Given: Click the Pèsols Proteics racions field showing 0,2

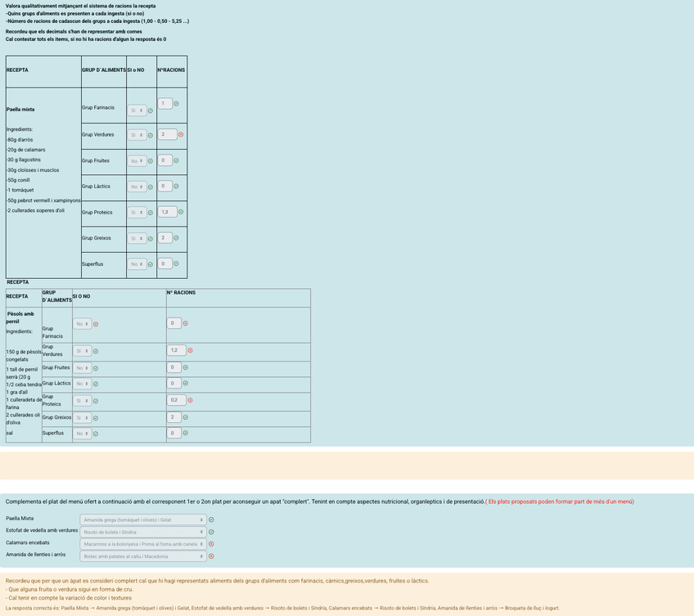Looking at the screenshot, I should click(177, 400).
